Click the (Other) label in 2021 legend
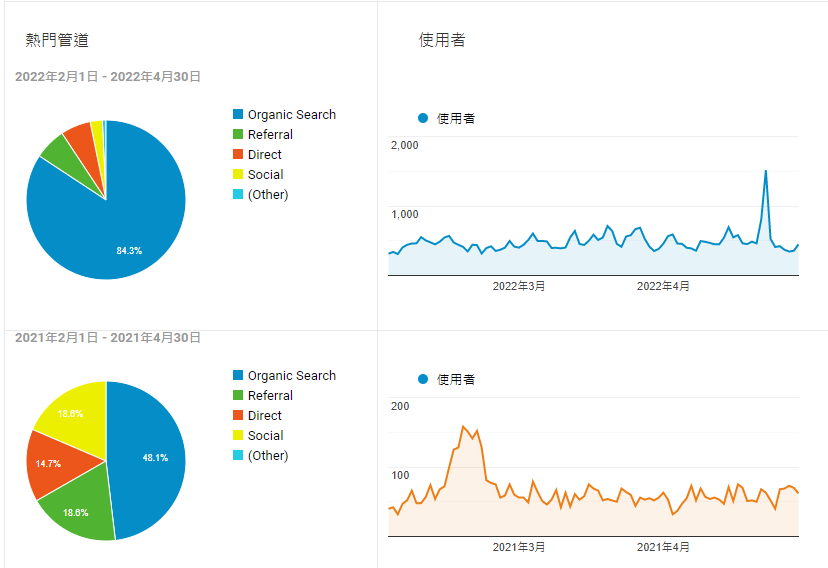The height and width of the screenshot is (568, 828). click(x=268, y=456)
